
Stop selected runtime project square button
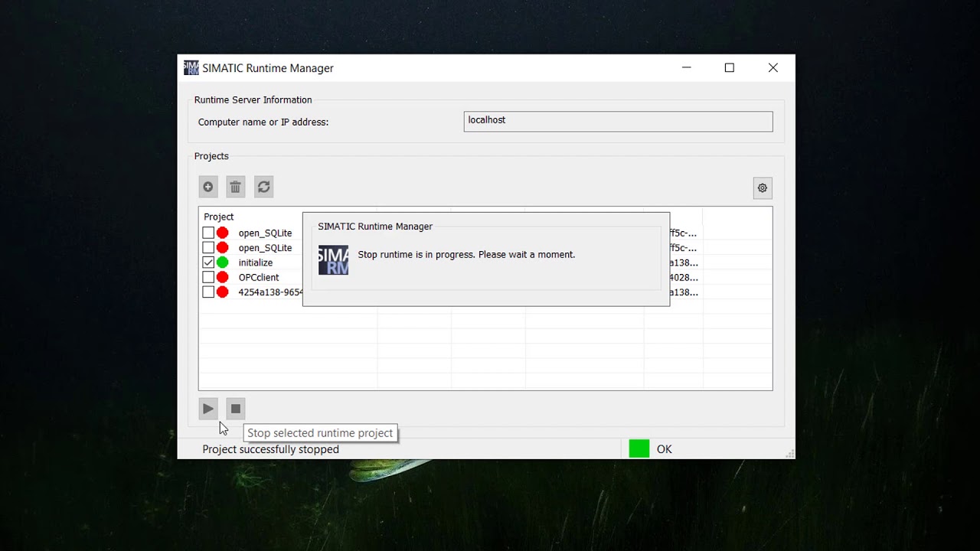(236, 409)
